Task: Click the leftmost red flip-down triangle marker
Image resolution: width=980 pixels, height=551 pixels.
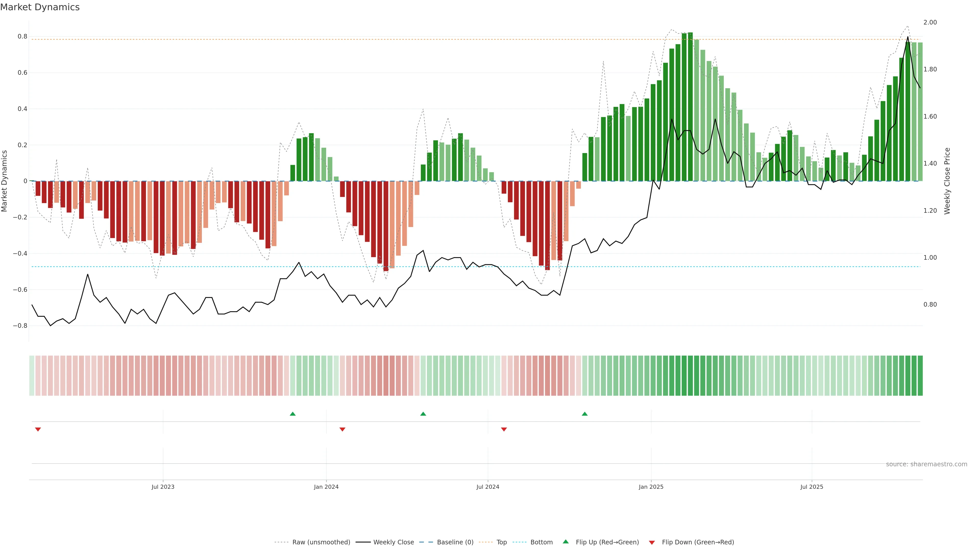Action: coord(38,429)
